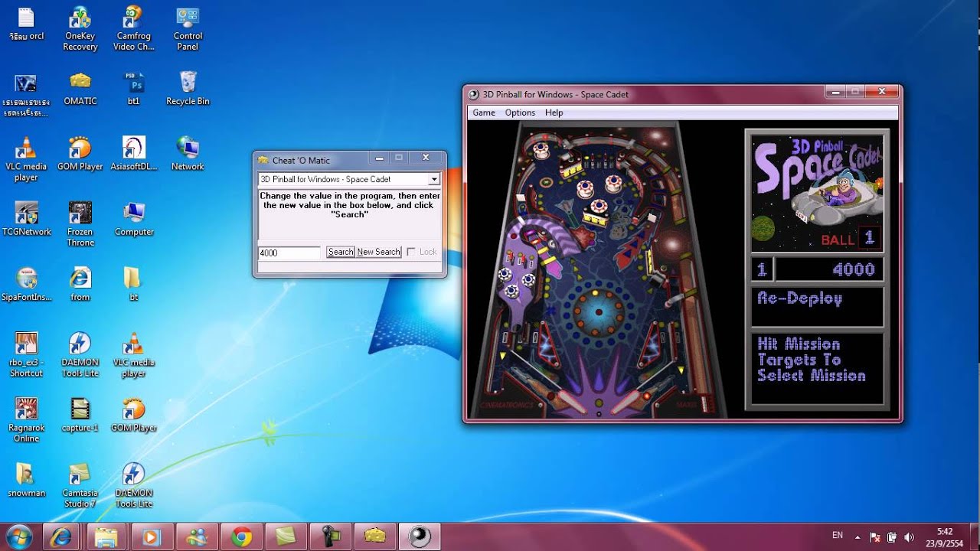Viewport: 980px width, 551px height.
Task: Select the snowman folder icon
Action: coord(27,480)
